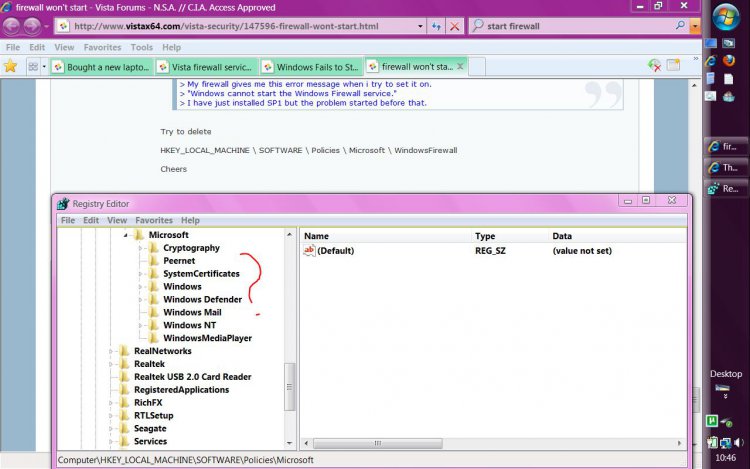The width and height of the screenshot is (750, 469).
Task: Click the values pane horizontal scrollbar thumb
Action: [377, 443]
